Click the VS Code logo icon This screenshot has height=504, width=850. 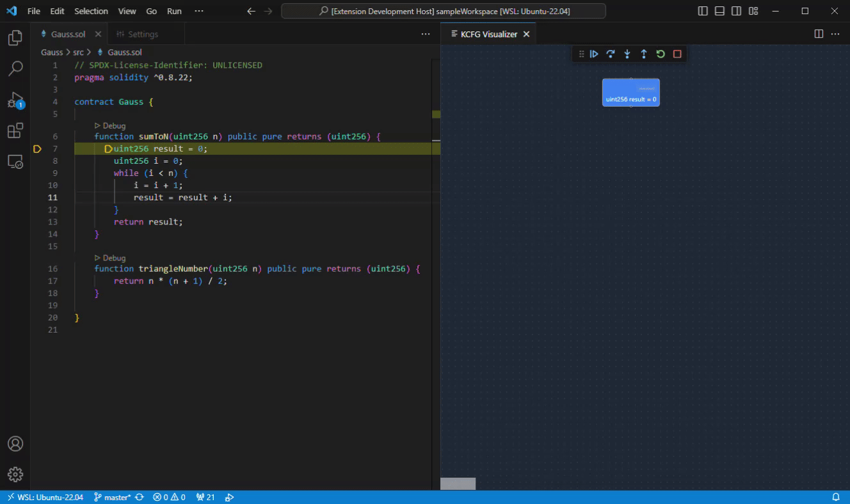click(x=12, y=11)
